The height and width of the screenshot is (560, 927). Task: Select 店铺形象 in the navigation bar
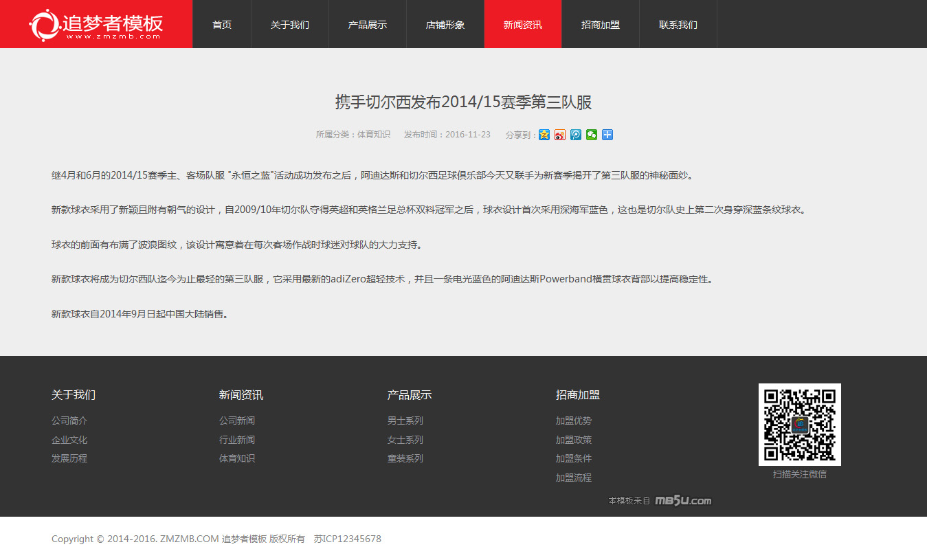[x=445, y=25]
